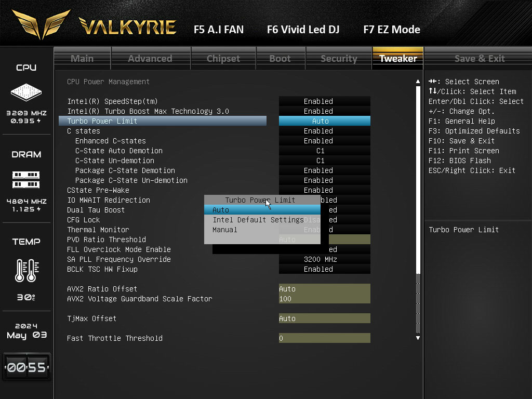Screen dimensions: 532x399
Task: Click the flip clock display
Action: point(26,367)
